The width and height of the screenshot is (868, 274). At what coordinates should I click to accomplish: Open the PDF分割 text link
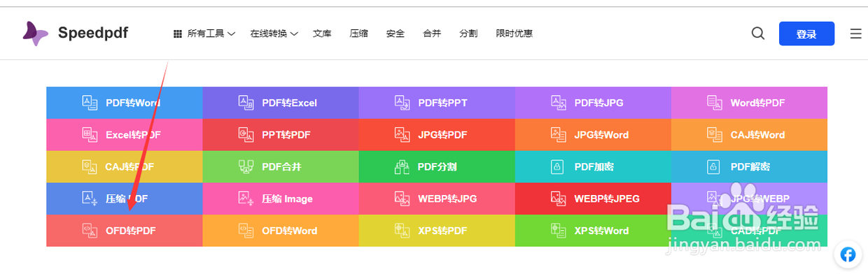click(437, 166)
